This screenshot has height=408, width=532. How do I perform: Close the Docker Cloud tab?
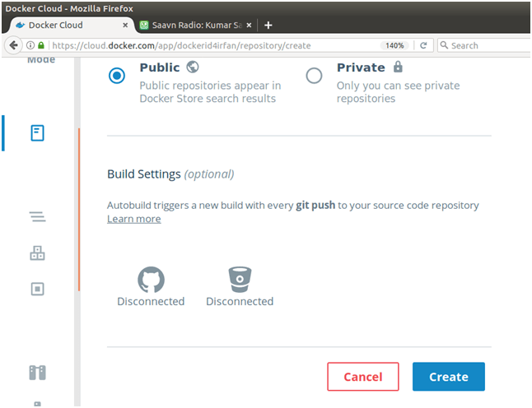[125, 25]
